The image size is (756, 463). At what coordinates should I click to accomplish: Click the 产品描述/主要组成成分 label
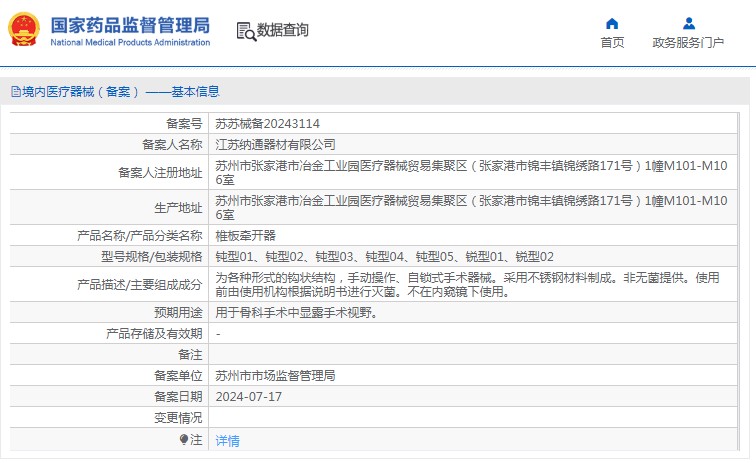[x=139, y=285]
